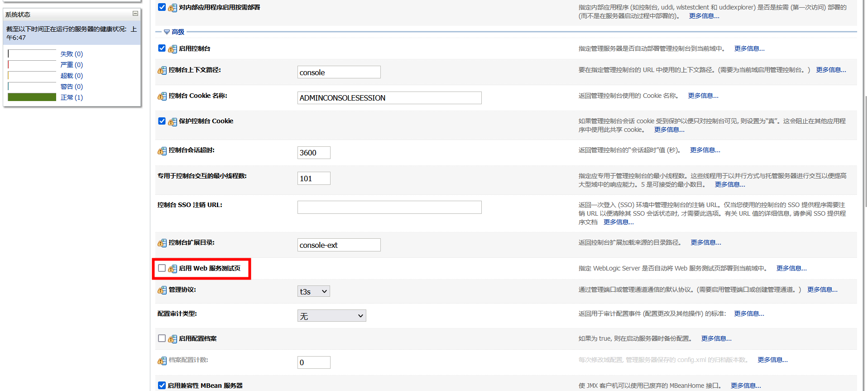Click icon beside 启用控制台 label

173,49
